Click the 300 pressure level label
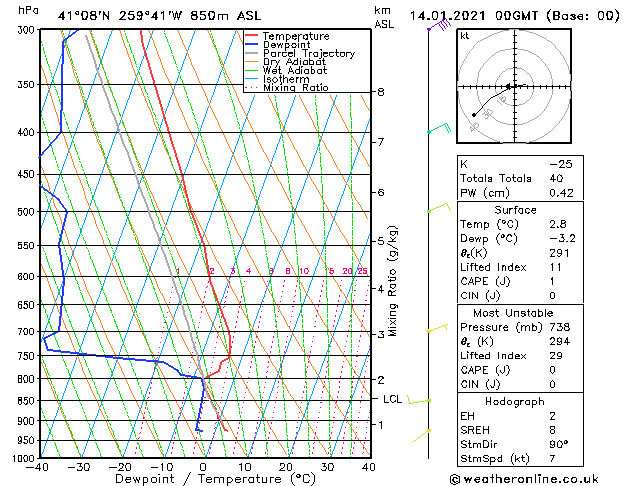 [28, 30]
